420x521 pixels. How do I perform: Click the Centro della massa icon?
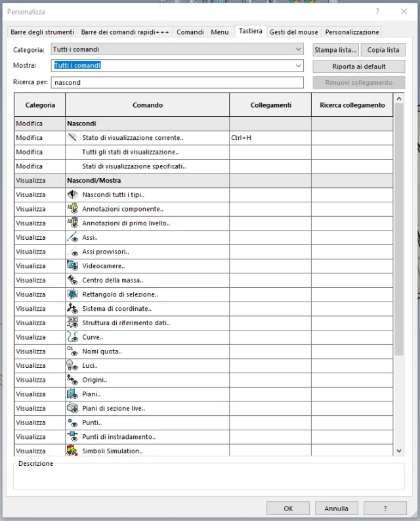click(72, 281)
